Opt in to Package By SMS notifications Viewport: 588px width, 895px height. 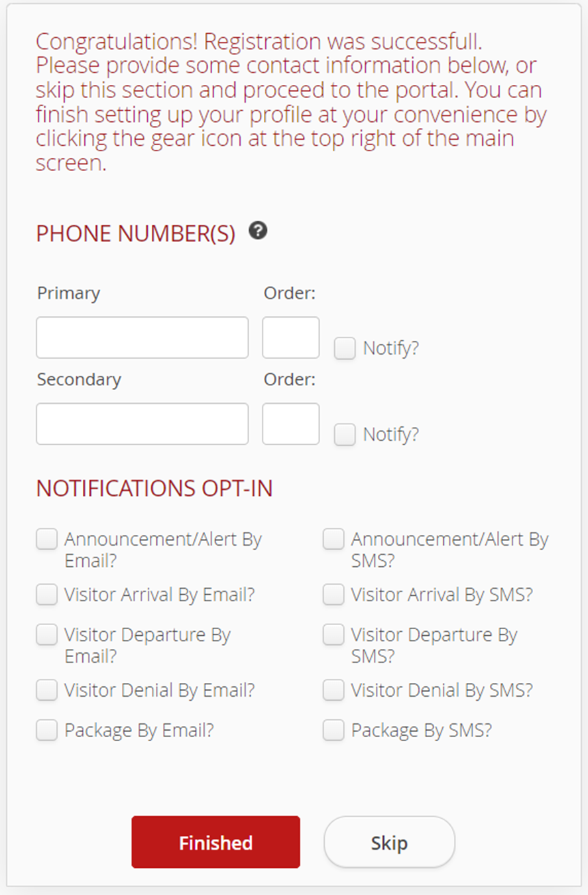(333, 730)
